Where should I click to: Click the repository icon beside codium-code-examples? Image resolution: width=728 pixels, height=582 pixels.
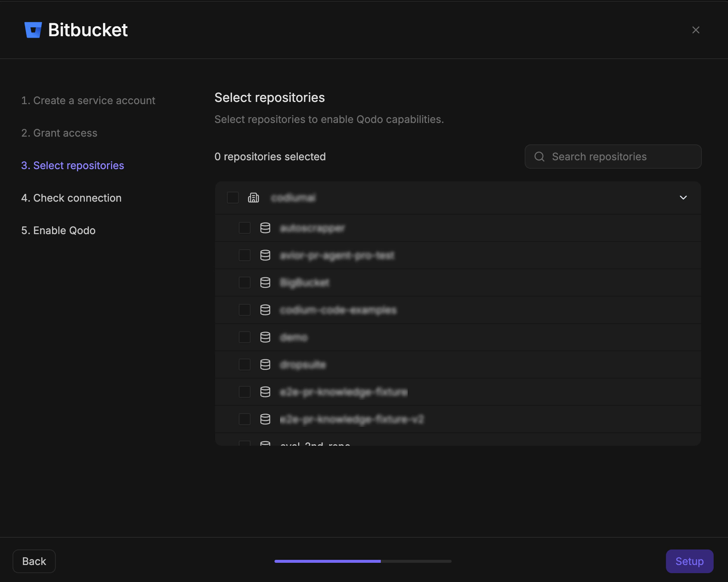265,310
